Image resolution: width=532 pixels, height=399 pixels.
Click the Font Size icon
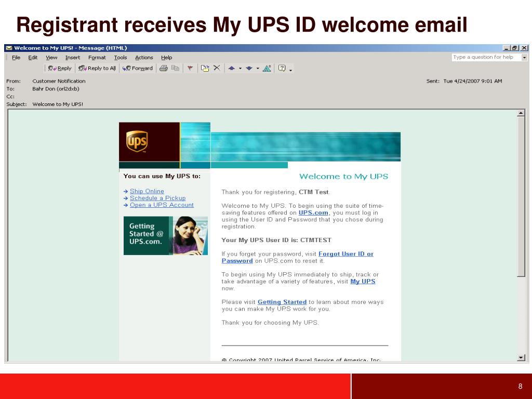coord(267,68)
